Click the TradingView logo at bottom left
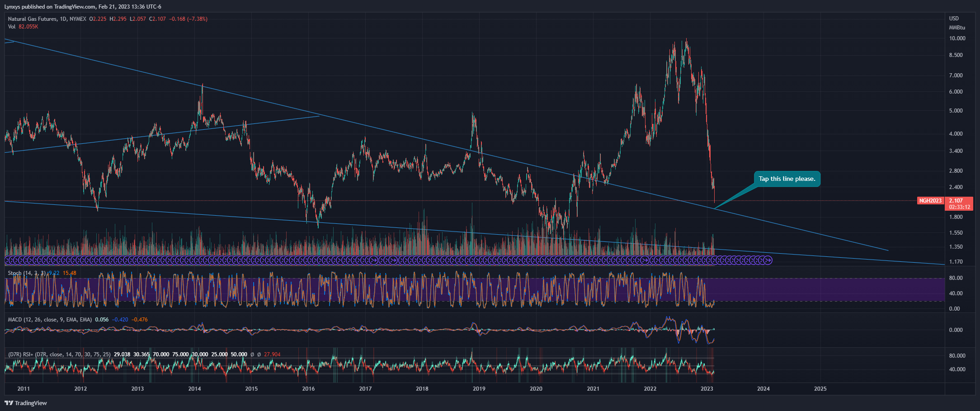980x411 pixels. (26, 403)
